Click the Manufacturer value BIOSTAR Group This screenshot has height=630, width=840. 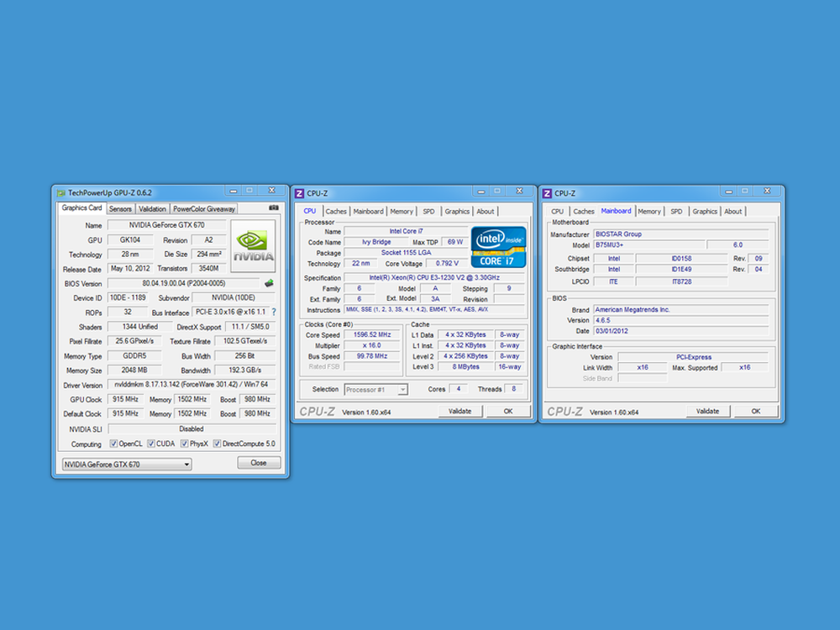click(681, 234)
